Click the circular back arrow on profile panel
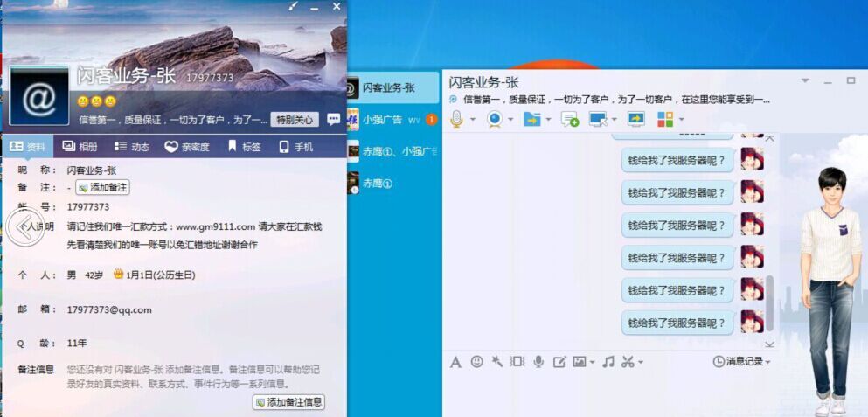Image resolution: width=868 pixels, height=417 pixels. point(25,228)
